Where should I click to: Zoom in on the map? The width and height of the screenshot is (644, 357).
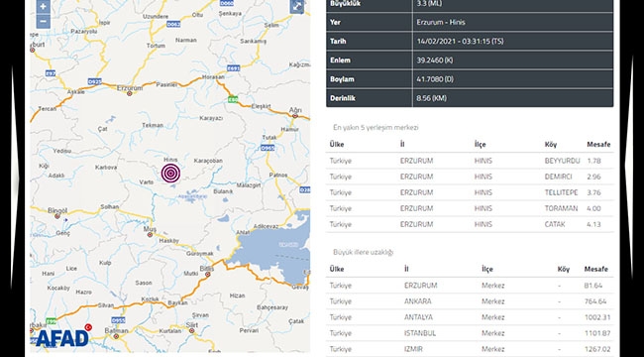tap(44, 6)
